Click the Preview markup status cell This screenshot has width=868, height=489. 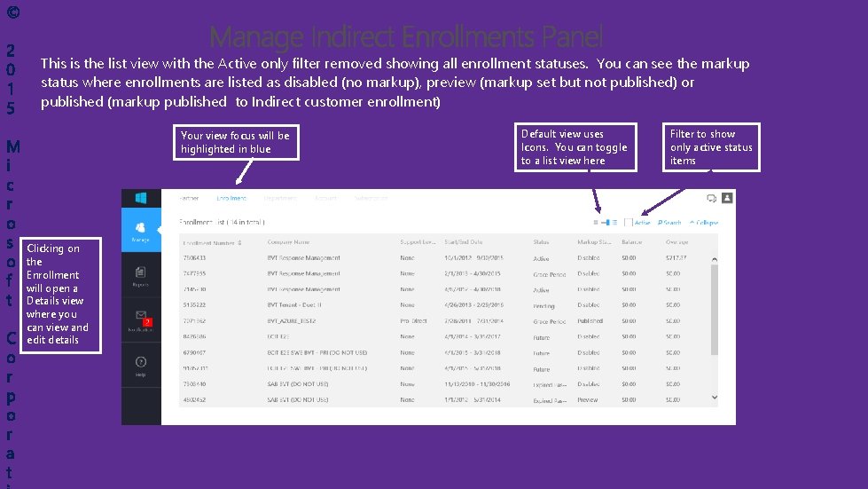tap(587, 400)
